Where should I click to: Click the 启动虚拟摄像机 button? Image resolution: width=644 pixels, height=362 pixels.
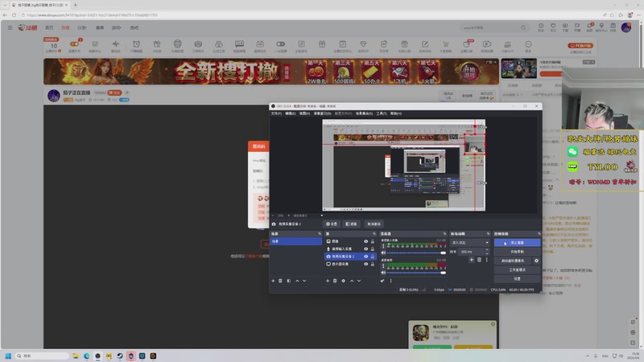coord(513,261)
